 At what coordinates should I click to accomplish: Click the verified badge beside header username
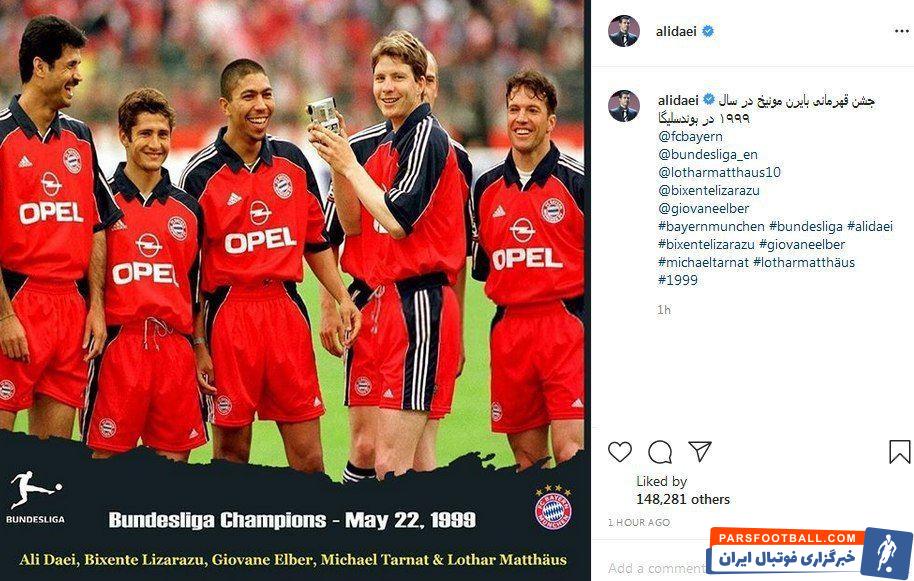[x=708, y=31]
